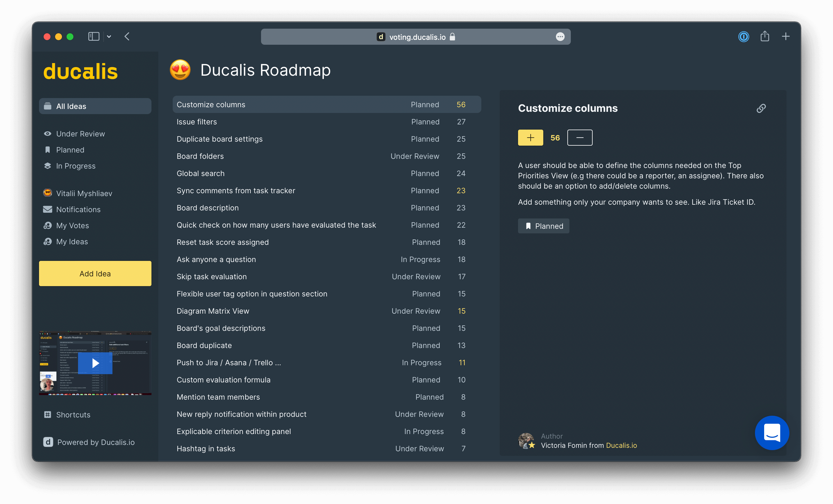Viewport: 833px width, 504px height.
Task: Click the In Progress layers icon
Action: [48, 166]
